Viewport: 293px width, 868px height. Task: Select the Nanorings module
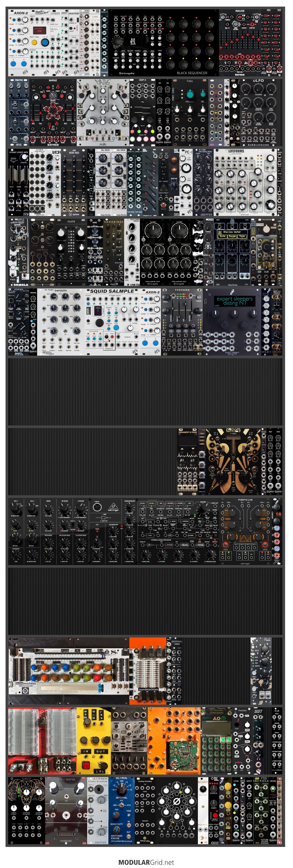click(x=113, y=252)
